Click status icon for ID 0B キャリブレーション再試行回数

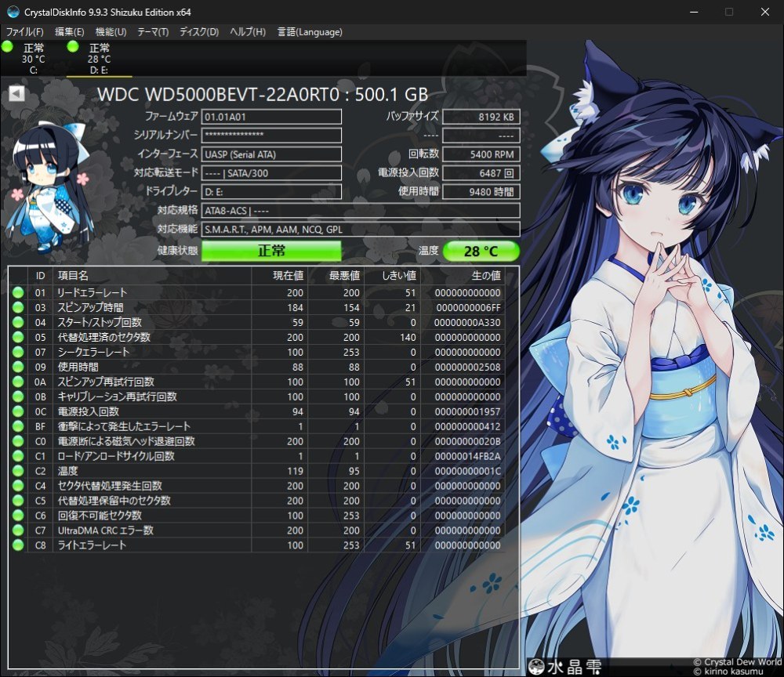(18, 396)
